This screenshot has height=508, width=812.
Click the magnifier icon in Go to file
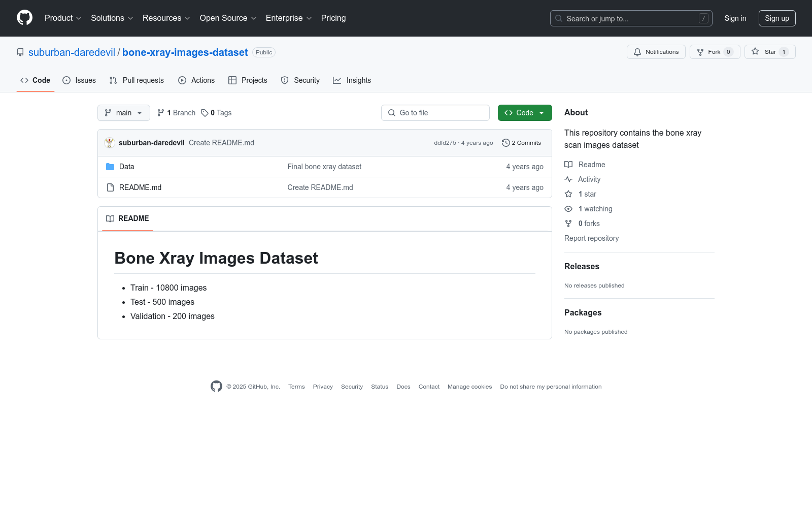point(392,113)
